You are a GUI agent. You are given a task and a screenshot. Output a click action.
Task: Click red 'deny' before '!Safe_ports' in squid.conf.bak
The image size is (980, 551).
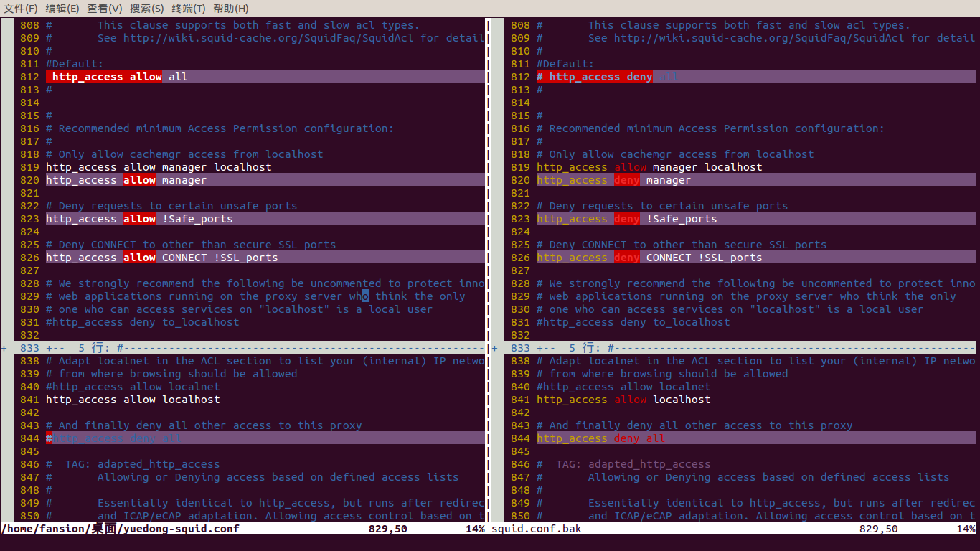[627, 219]
